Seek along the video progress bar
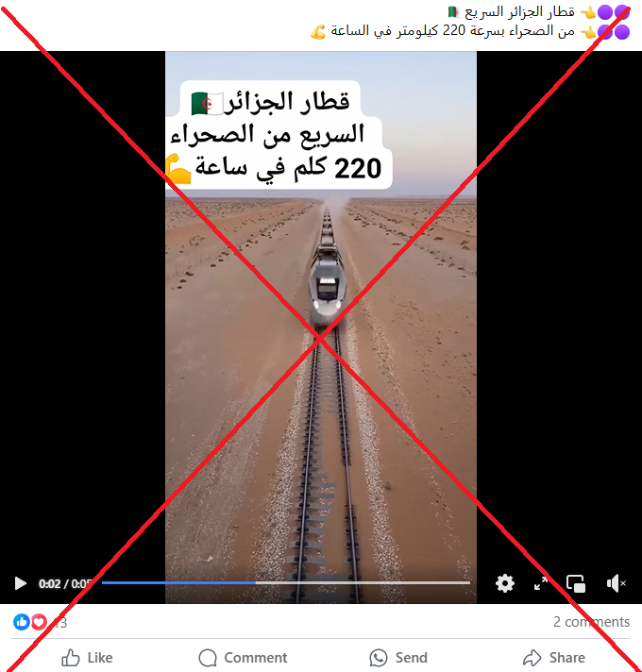 (286, 583)
